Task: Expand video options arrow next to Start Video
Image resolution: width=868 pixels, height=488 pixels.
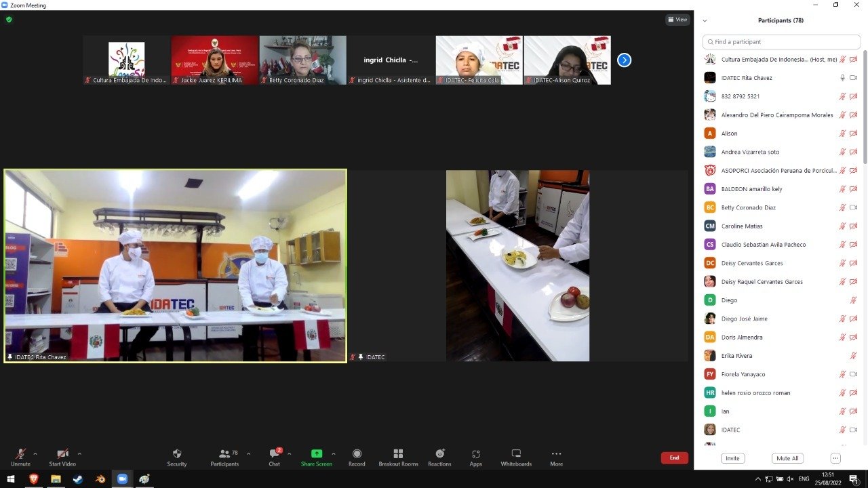Action: (79, 453)
